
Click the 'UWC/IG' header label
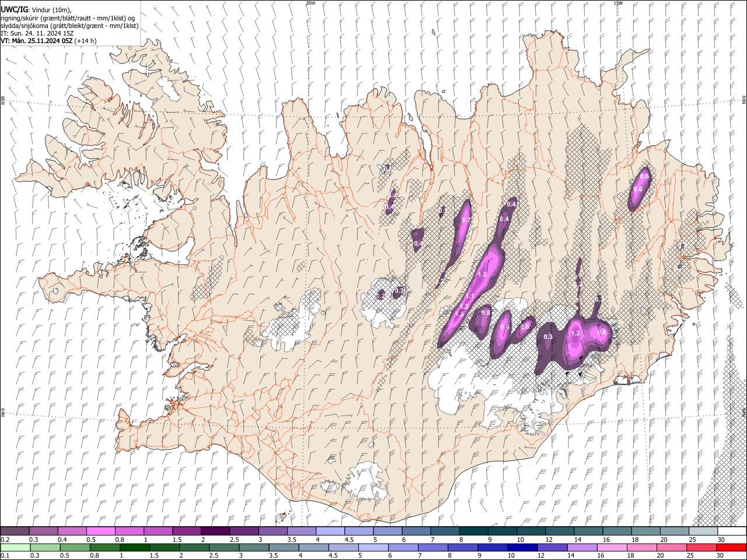click(x=14, y=10)
